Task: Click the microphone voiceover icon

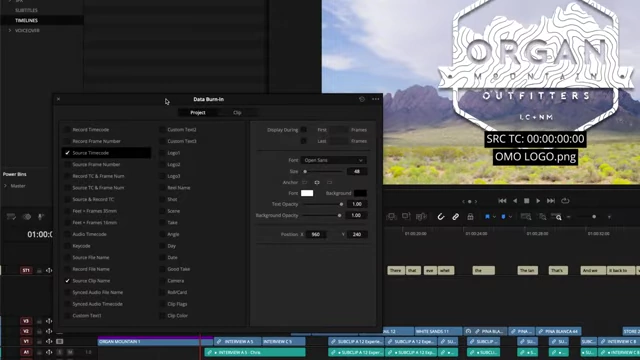Action: (40, 217)
